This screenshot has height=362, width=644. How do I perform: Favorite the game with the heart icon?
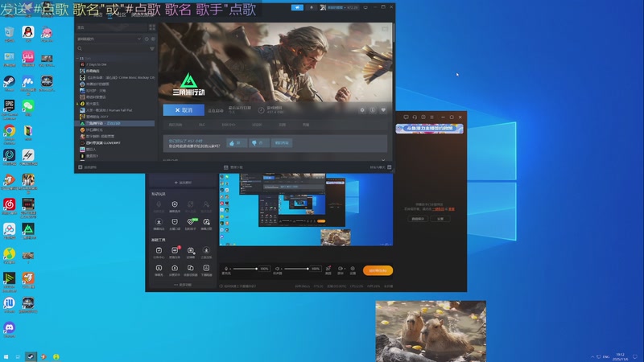383,110
